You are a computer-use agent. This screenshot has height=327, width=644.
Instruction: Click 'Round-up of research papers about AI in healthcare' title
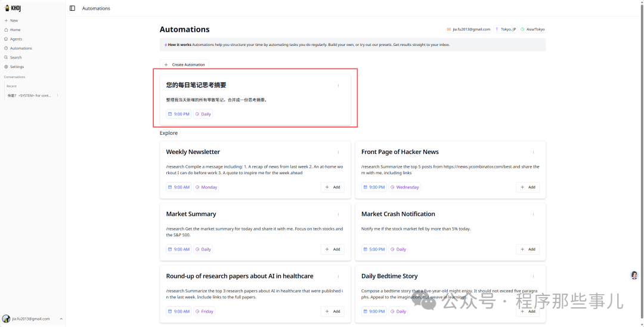click(x=240, y=276)
